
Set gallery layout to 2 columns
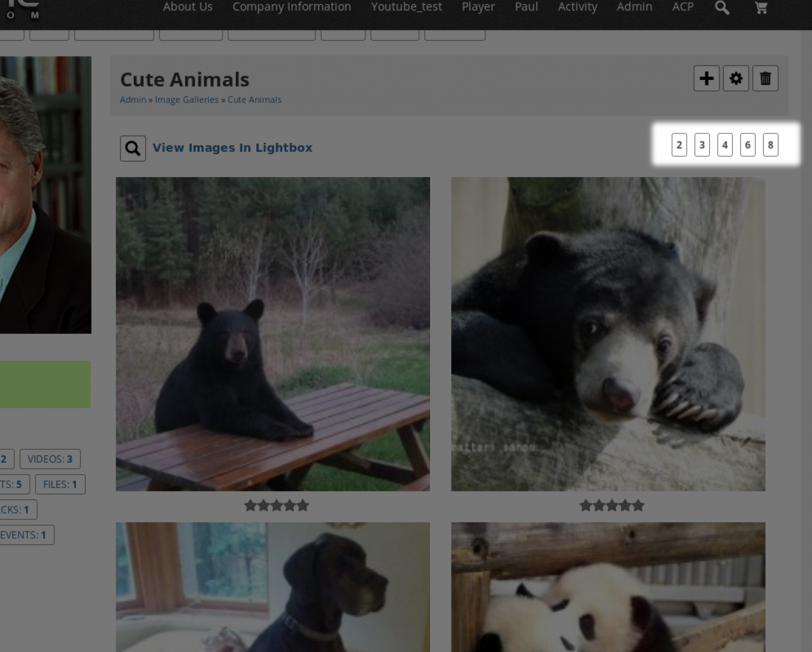(x=679, y=145)
